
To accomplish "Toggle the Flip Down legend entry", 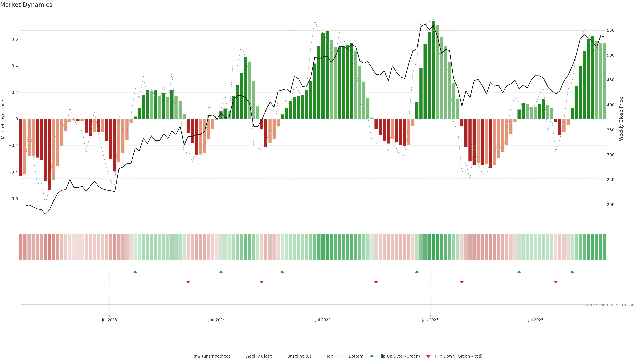I will pos(459,356).
